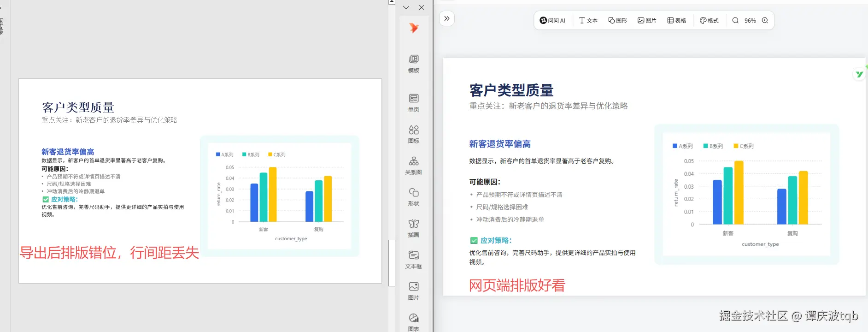Screen dimensions: 868x332
Task: Select exported slide title 客户类型质量
Action: (x=78, y=107)
